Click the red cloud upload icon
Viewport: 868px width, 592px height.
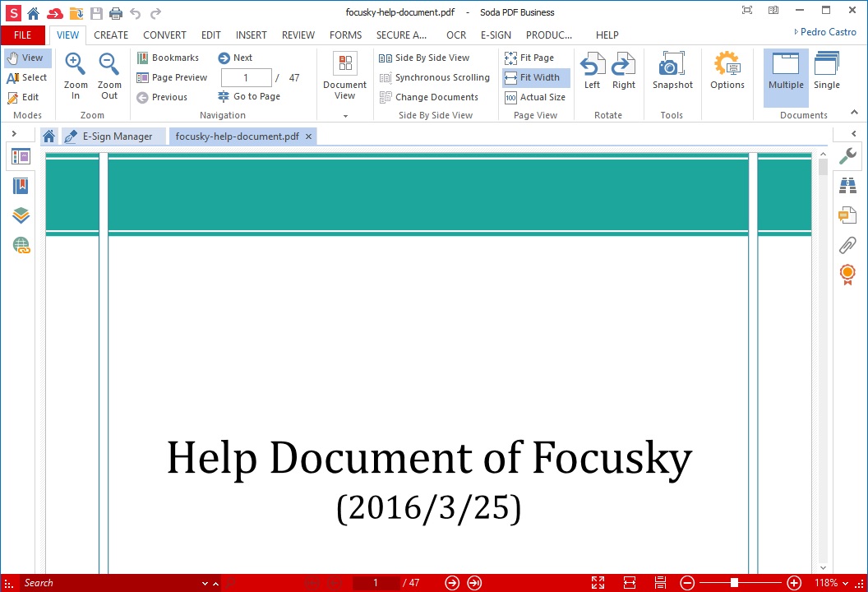pyautogui.click(x=55, y=12)
